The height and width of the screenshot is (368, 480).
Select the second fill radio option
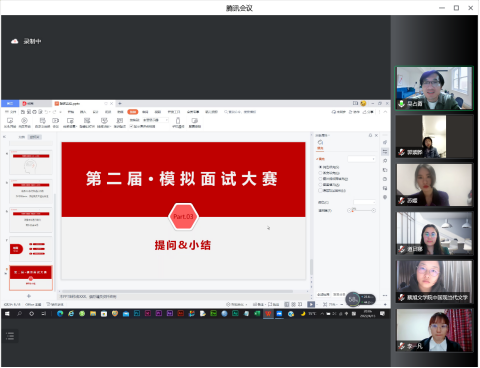click(x=320, y=173)
